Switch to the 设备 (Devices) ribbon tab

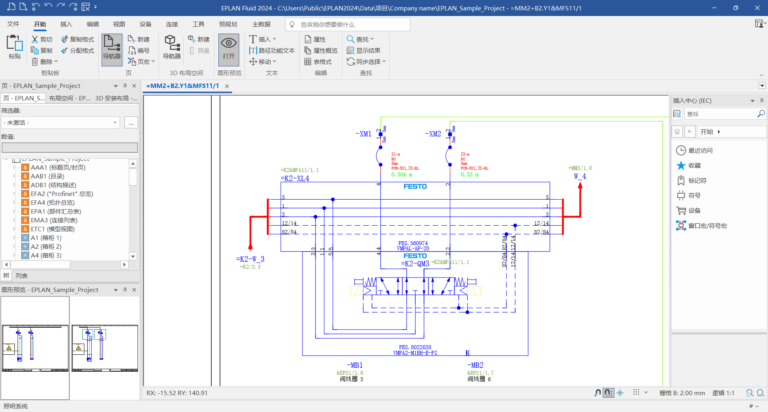point(145,24)
